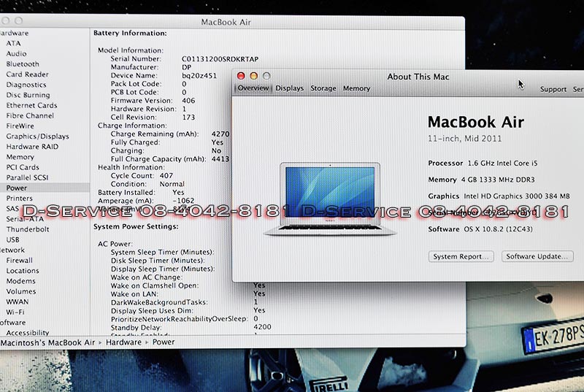Click the Full Charge Capacity value 4413

click(220, 159)
